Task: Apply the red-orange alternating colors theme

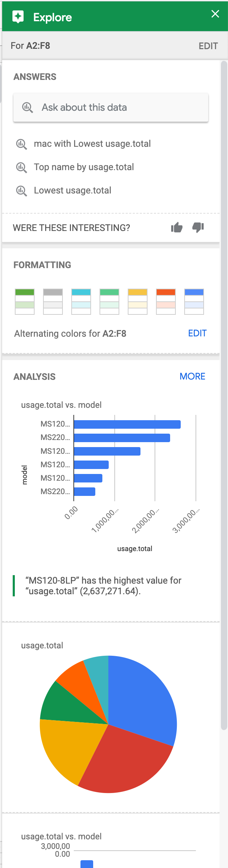Action: coord(166,301)
